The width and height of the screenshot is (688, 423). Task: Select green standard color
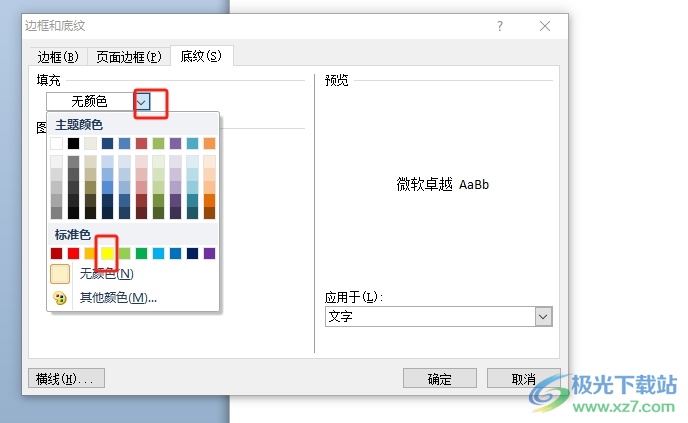(141, 253)
